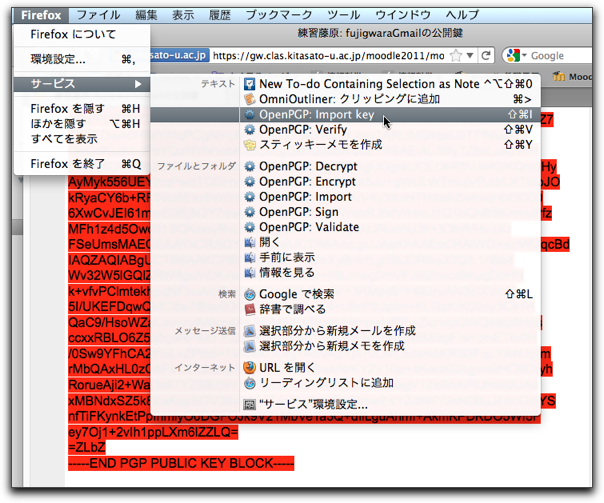This screenshot has height=503, width=604.
Task: Open 編集 menu
Action: click(x=146, y=15)
